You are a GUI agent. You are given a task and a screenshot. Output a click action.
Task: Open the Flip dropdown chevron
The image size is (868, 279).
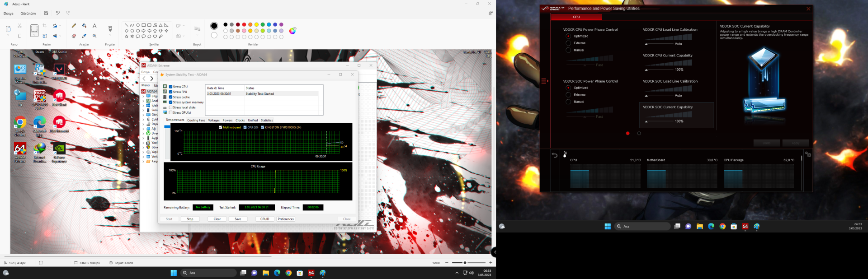click(x=60, y=36)
